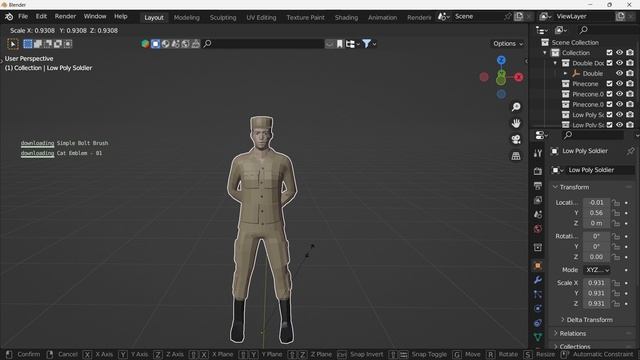Click the Location Z value 0 m

pyautogui.click(x=596, y=224)
